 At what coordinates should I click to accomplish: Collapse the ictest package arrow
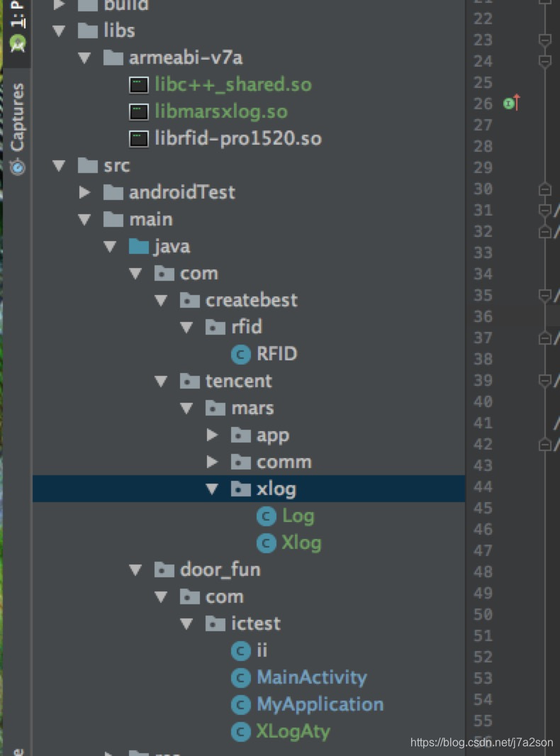point(186,624)
